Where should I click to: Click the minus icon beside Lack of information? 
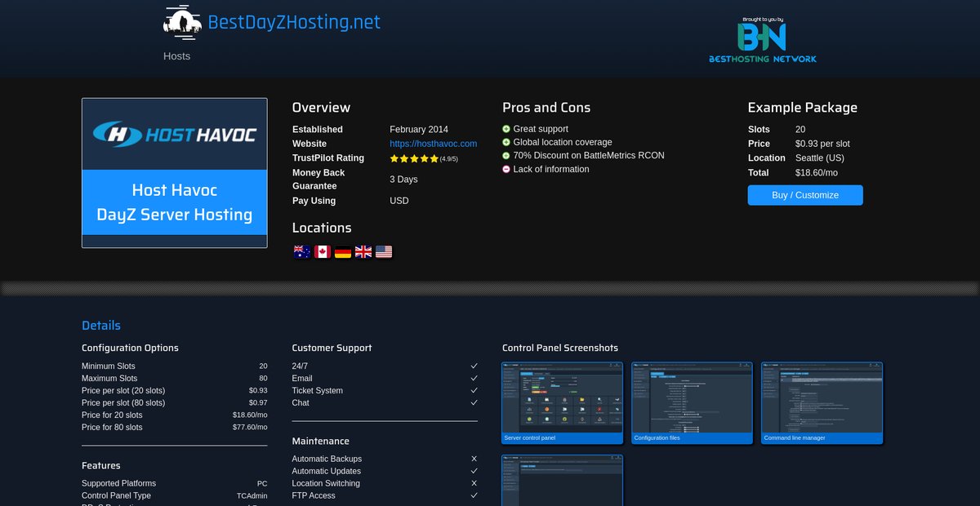coord(506,170)
